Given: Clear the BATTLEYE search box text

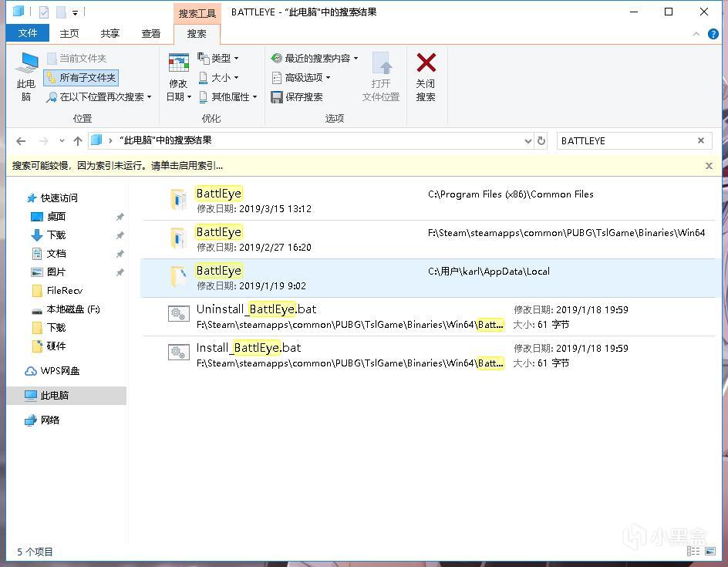Looking at the screenshot, I should coord(700,140).
